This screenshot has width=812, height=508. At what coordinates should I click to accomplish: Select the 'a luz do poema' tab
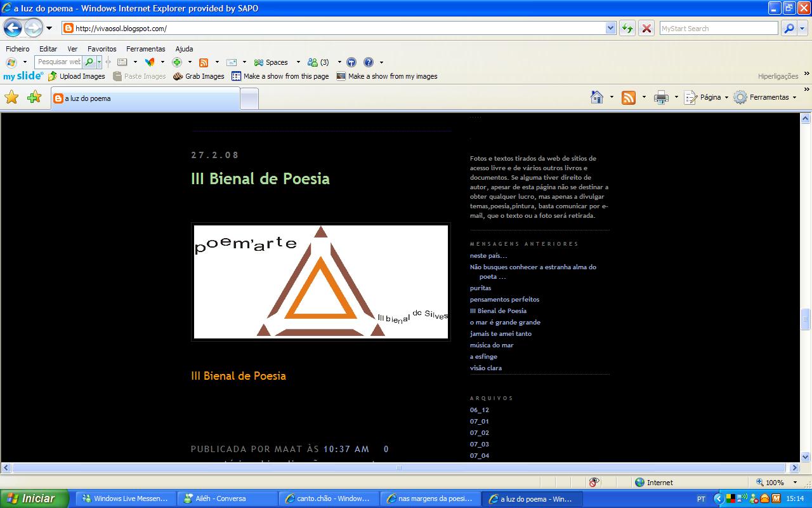145,98
